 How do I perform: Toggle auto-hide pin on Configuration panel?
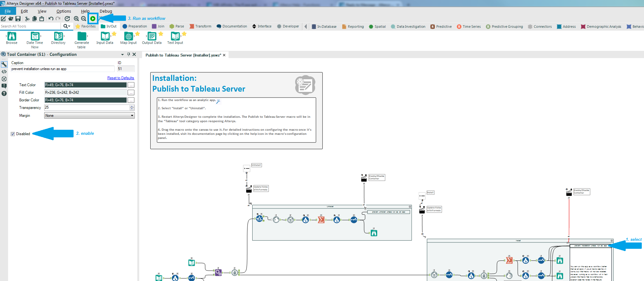(x=128, y=54)
